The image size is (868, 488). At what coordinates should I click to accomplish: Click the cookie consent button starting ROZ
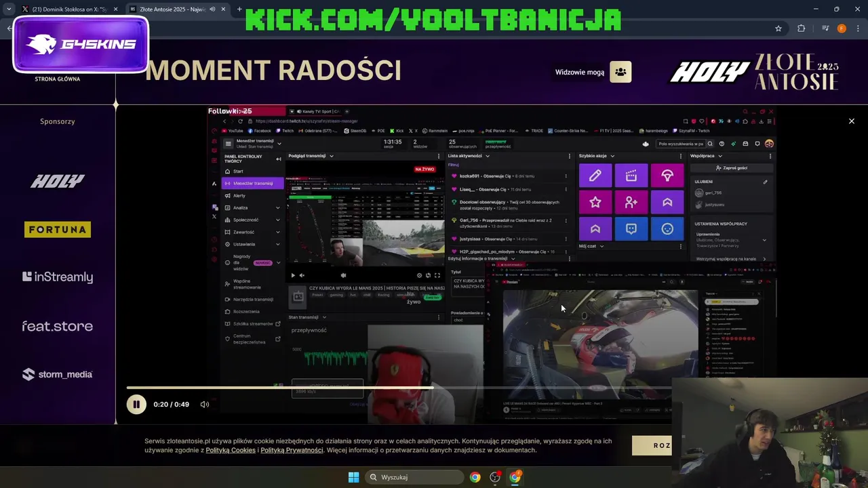652,445
